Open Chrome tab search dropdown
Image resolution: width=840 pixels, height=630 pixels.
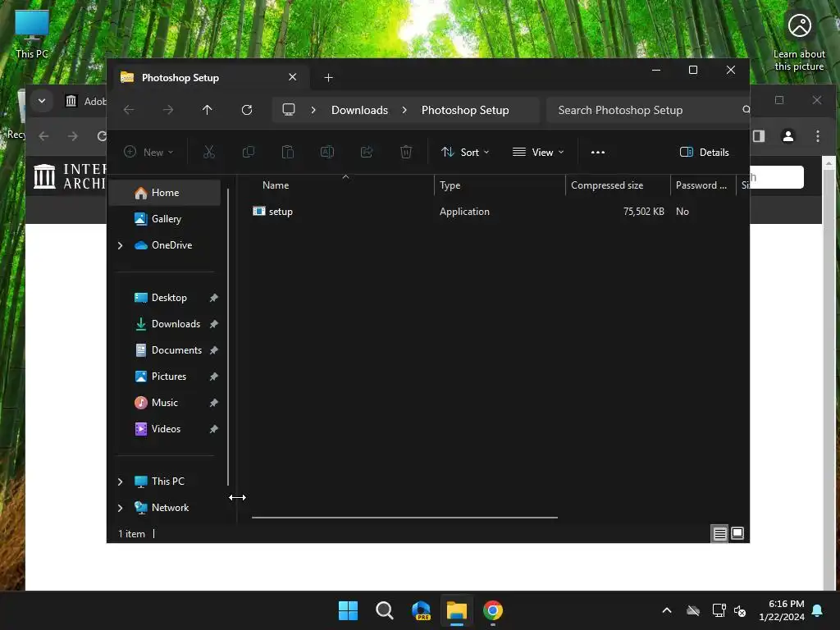(42, 101)
